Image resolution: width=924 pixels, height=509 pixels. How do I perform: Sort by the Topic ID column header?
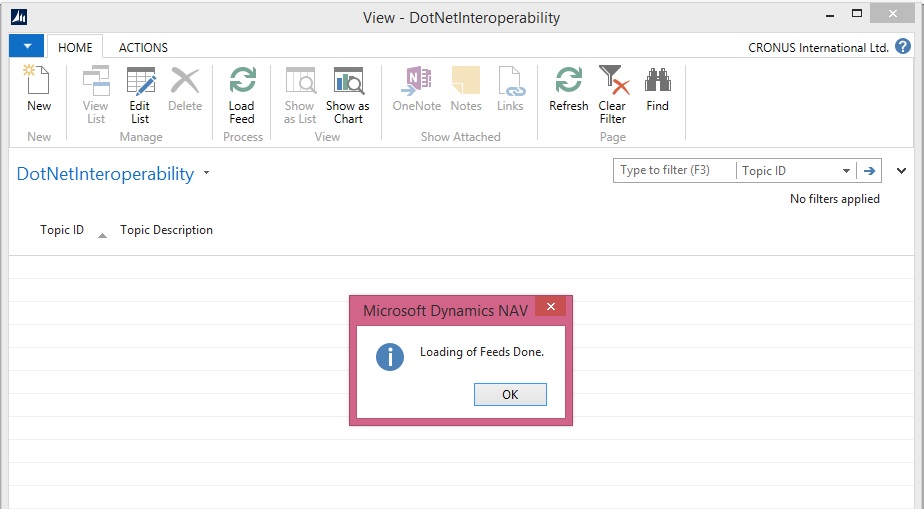coord(62,230)
